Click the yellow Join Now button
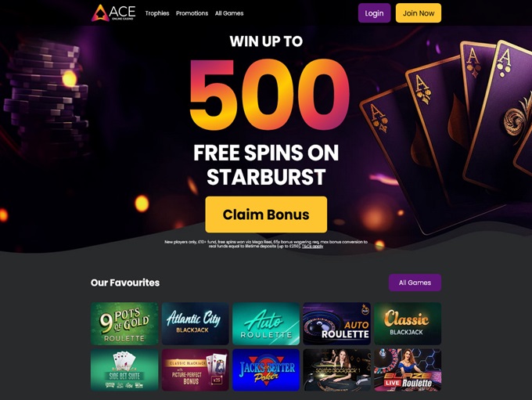Screen dimensions: 532x400 coord(419,13)
